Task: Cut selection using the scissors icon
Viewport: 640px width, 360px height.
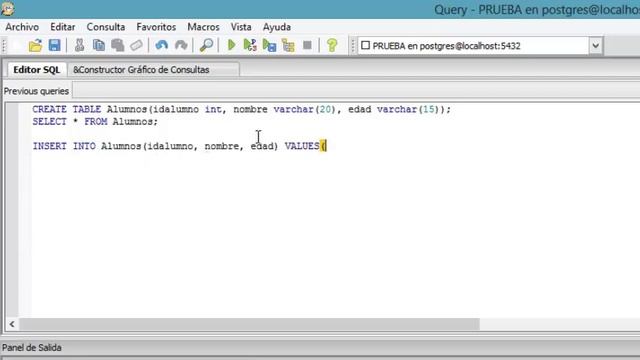Action: (79, 45)
